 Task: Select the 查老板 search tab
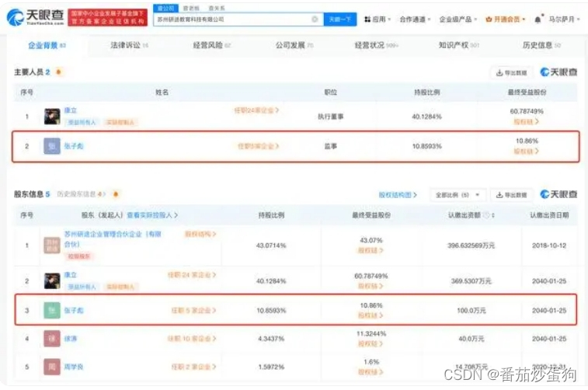pyautogui.click(x=191, y=8)
